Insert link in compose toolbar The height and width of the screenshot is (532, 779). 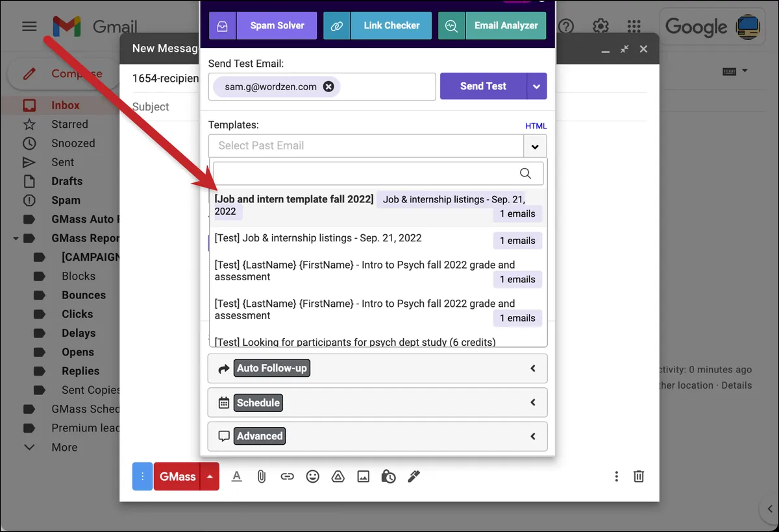tap(287, 476)
